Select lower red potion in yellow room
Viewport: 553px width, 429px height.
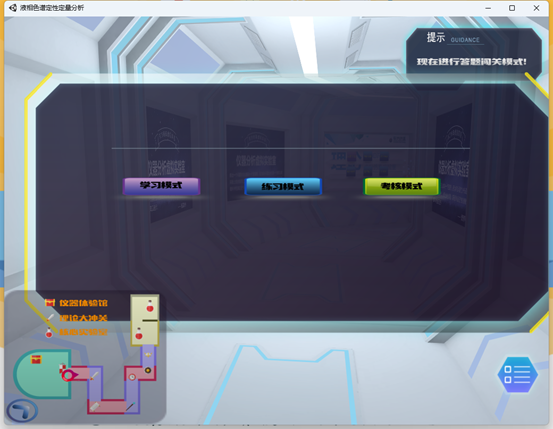(x=139, y=334)
